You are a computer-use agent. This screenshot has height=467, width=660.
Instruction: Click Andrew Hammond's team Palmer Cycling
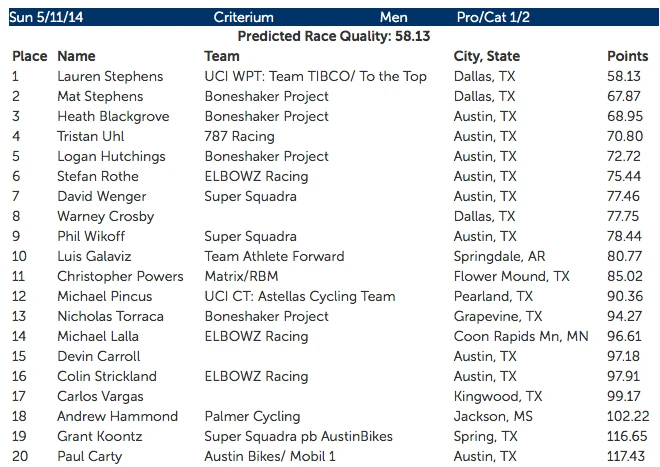click(252, 417)
